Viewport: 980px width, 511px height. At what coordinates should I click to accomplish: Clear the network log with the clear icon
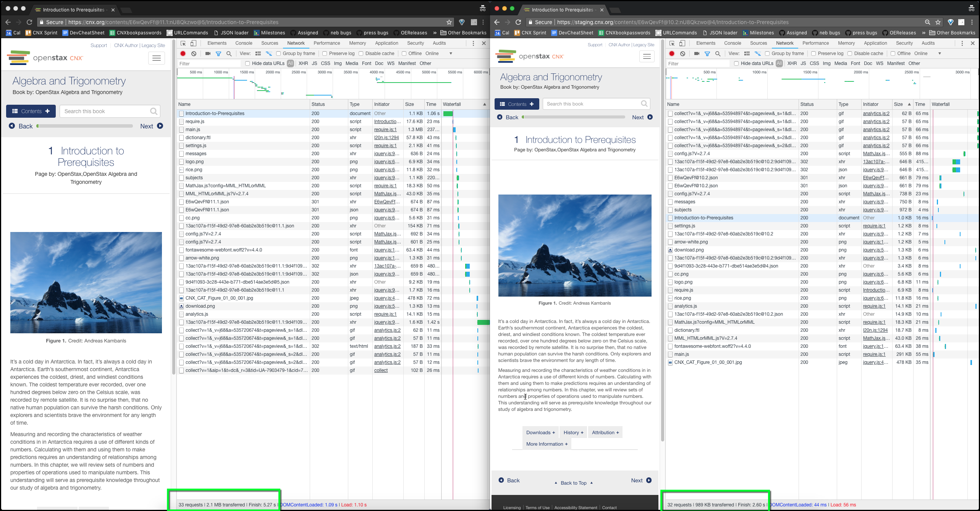click(194, 54)
